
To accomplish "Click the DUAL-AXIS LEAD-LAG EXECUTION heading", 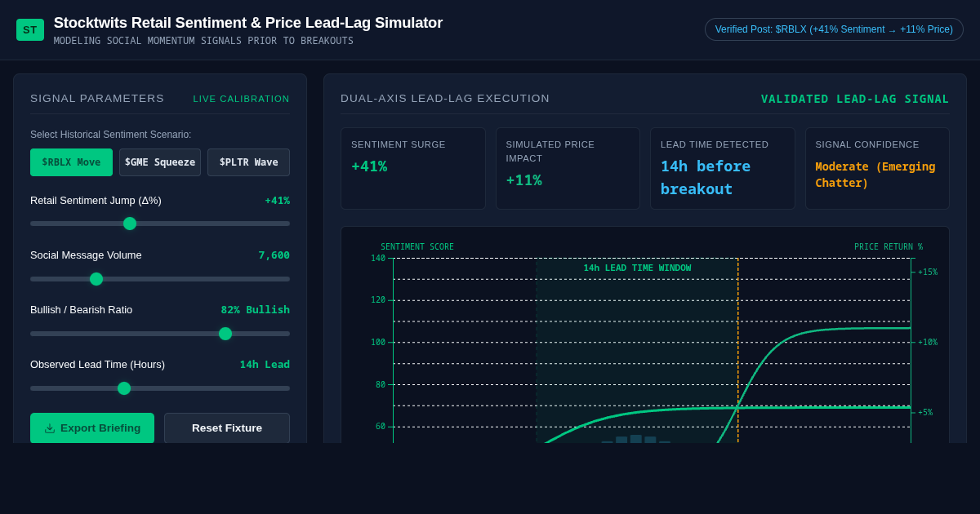I will click(x=445, y=99).
